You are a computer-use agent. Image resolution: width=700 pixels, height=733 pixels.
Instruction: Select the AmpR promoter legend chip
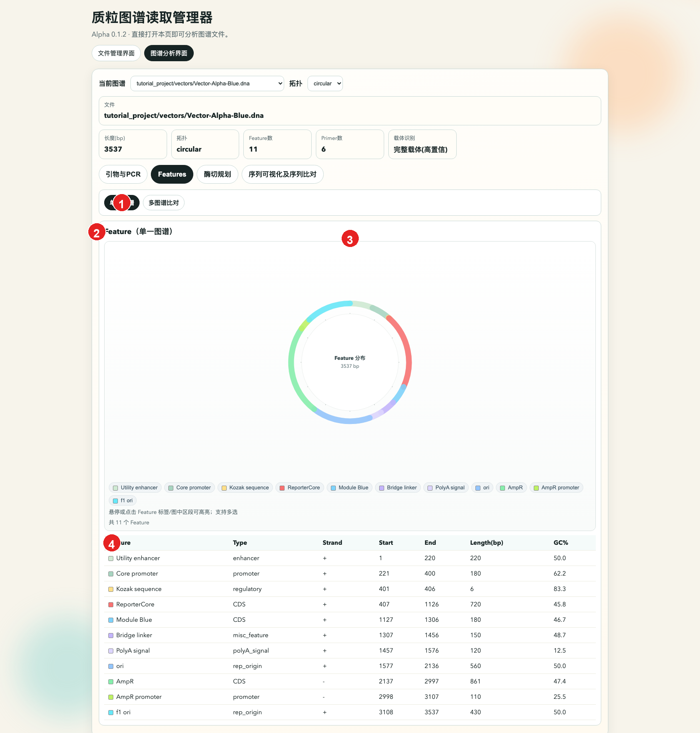point(556,487)
